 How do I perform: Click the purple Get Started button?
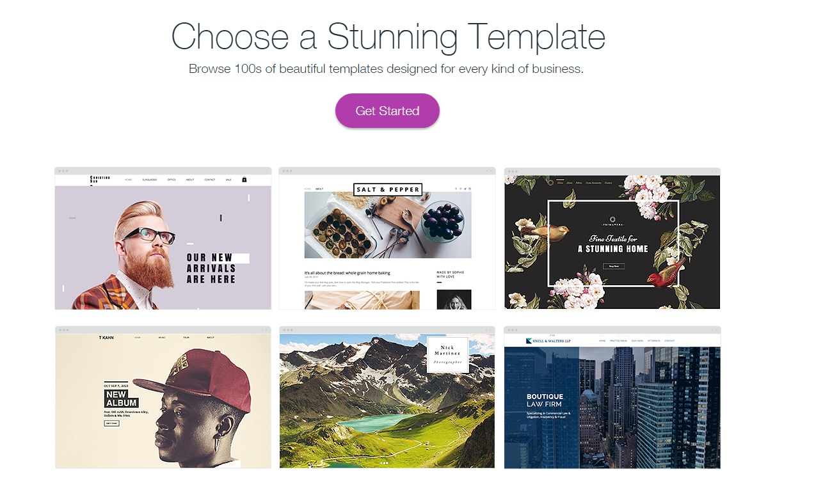click(x=387, y=111)
